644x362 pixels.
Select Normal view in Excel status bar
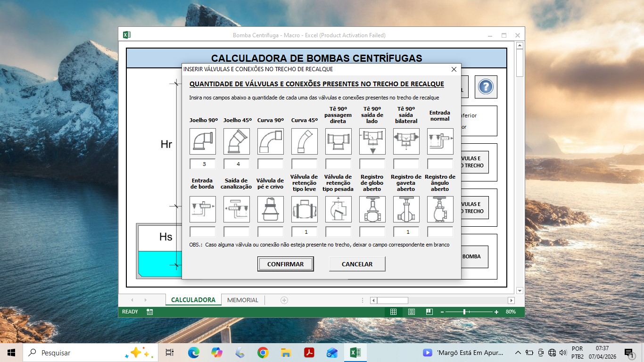point(393,312)
